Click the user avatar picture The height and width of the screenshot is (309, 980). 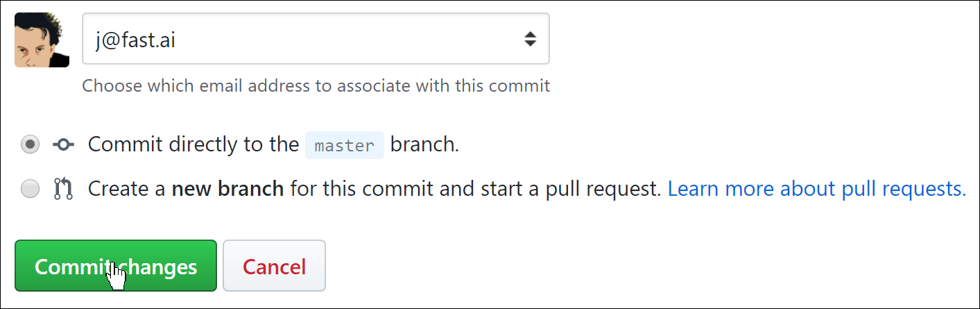click(x=42, y=40)
